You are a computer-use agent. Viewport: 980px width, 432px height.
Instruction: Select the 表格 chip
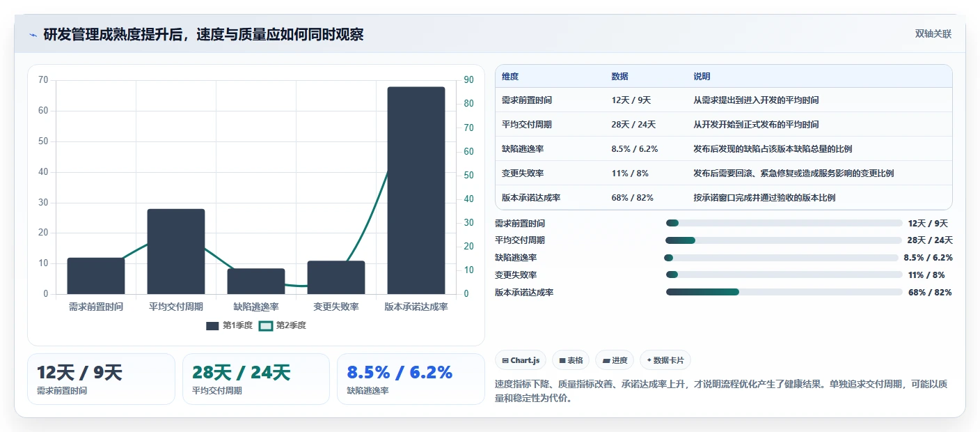pyautogui.click(x=571, y=360)
